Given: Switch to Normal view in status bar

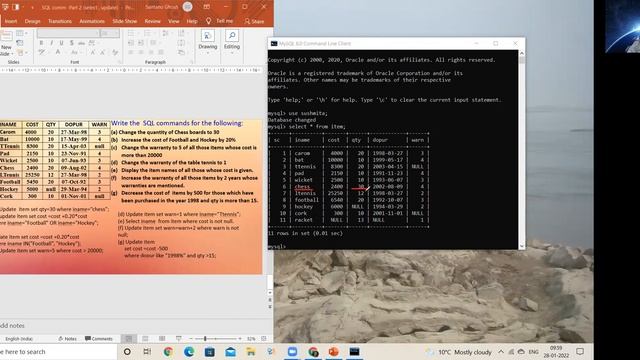Looking at the screenshot, I should [129, 339].
